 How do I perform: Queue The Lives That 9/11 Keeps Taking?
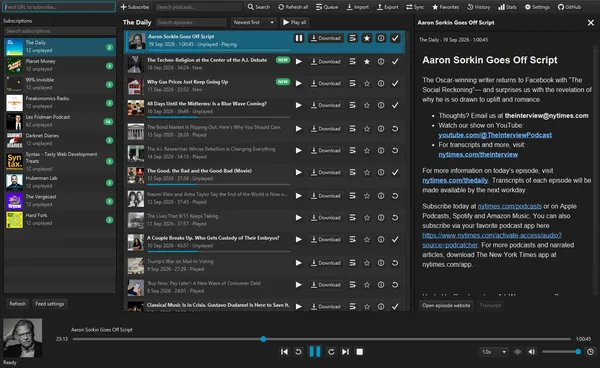pos(352,218)
